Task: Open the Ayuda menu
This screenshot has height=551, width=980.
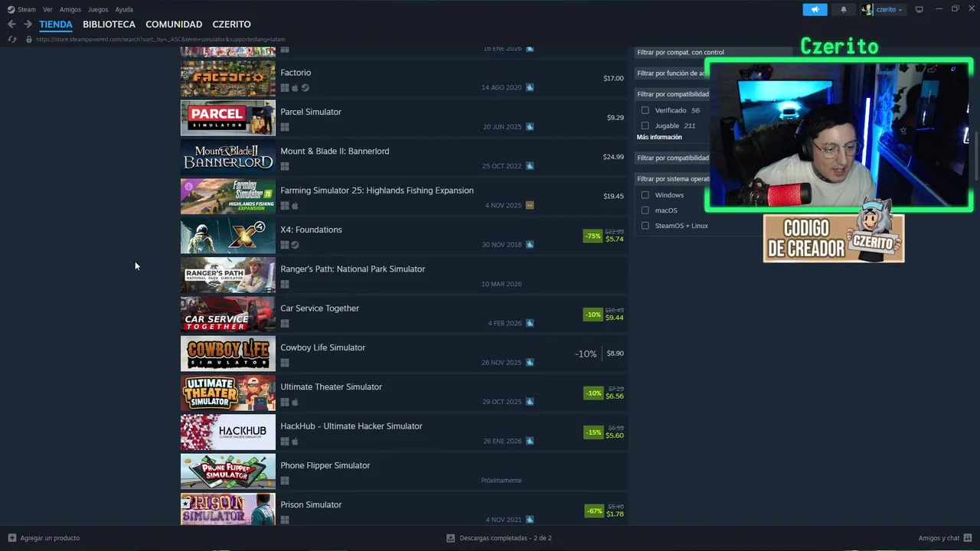Action: pos(124,9)
